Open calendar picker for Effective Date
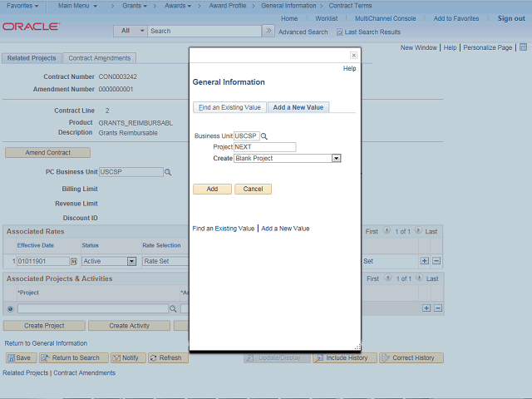The width and height of the screenshot is (532, 399). 74,261
